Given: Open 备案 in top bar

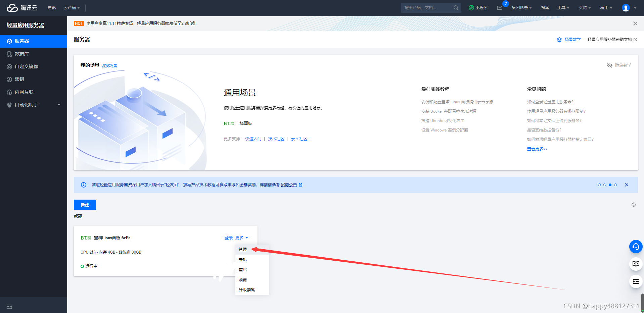Looking at the screenshot, I should coord(545,8).
